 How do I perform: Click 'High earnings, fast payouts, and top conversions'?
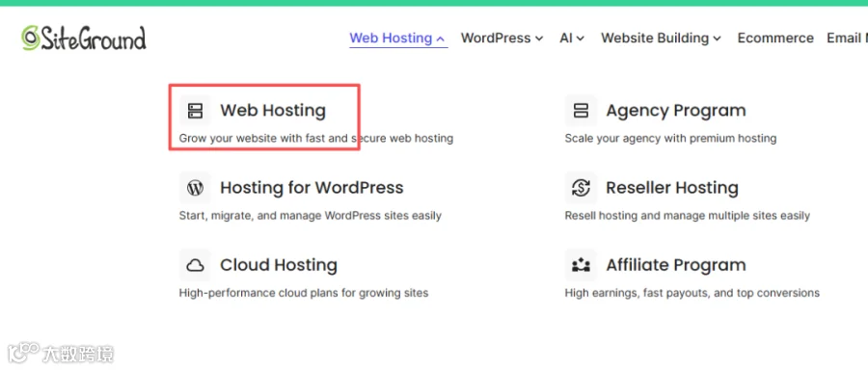pyautogui.click(x=692, y=293)
